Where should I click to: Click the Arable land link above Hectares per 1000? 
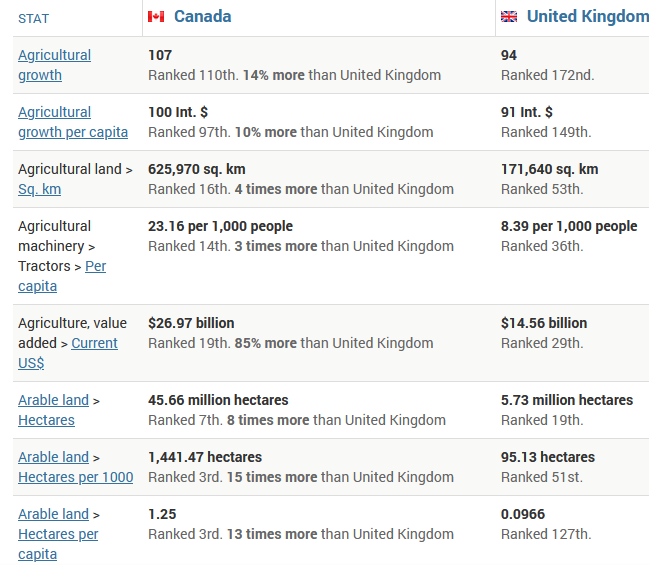pos(53,457)
